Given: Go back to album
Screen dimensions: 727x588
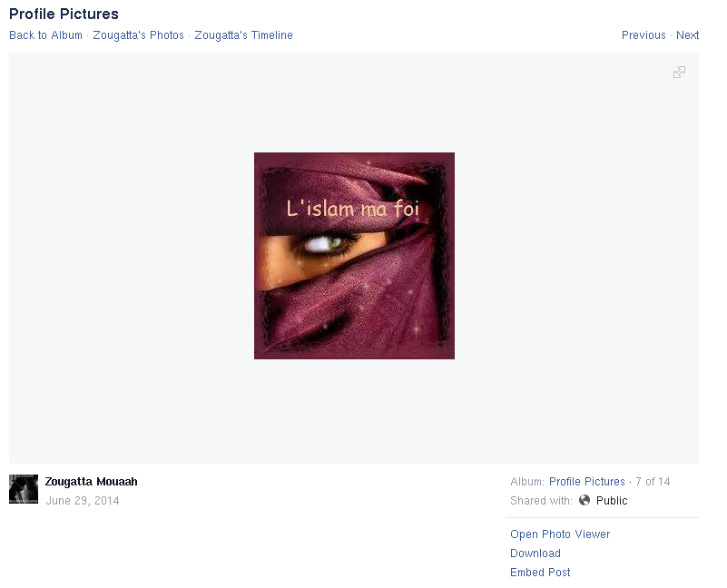Looking at the screenshot, I should (x=46, y=35).
